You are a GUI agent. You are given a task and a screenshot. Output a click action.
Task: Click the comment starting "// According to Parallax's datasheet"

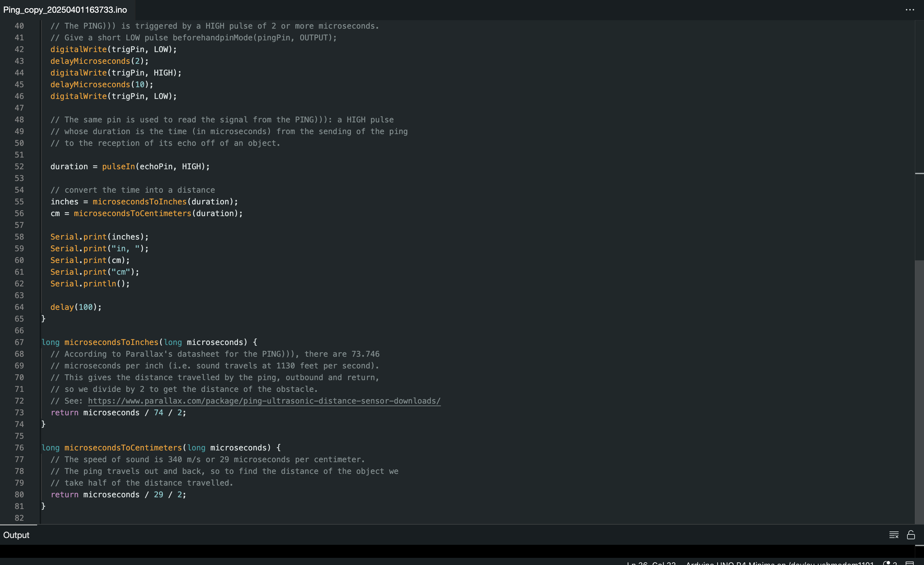pyautogui.click(x=215, y=354)
